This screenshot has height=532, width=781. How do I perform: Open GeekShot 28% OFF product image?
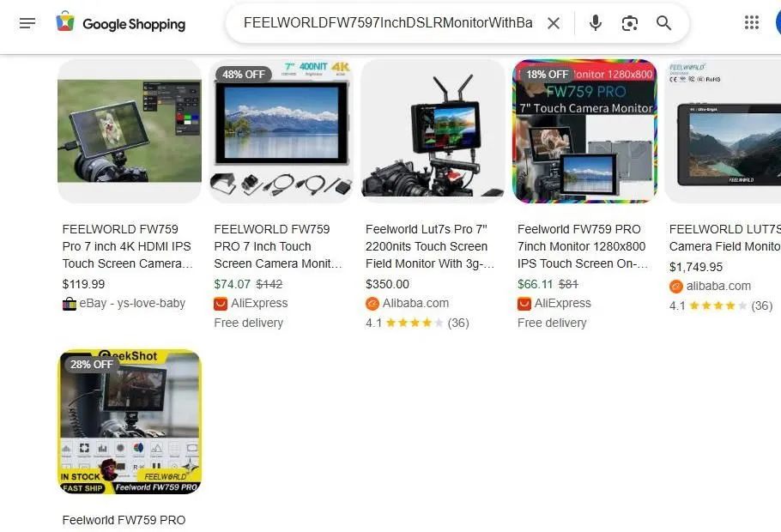tap(130, 421)
